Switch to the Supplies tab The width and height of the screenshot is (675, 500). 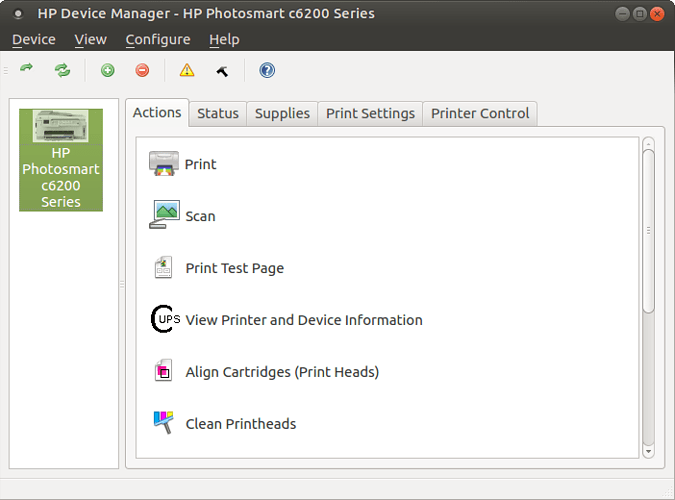tap(282, 114)
